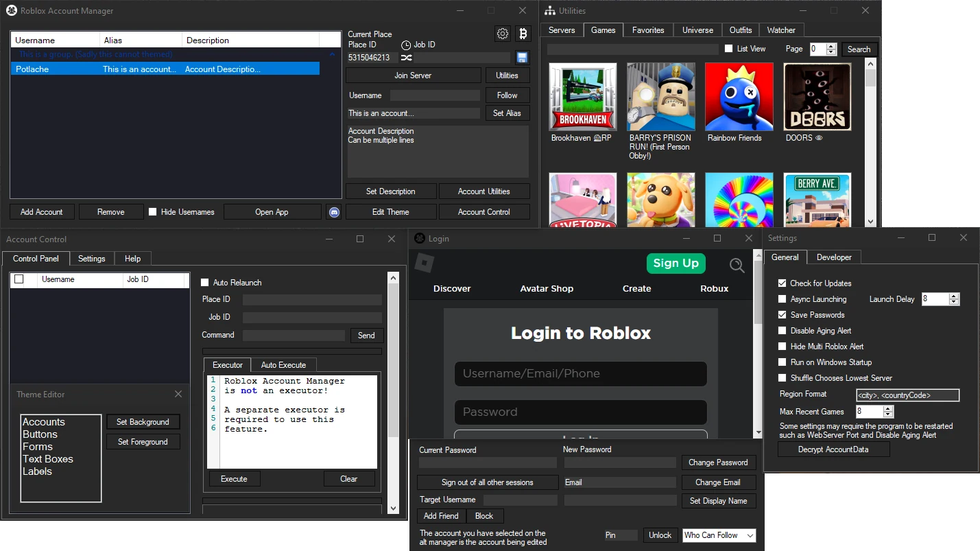This screenshot has height=551, width=980.
Task: Increase the Launch Delay value
Action: click(953, 296)
